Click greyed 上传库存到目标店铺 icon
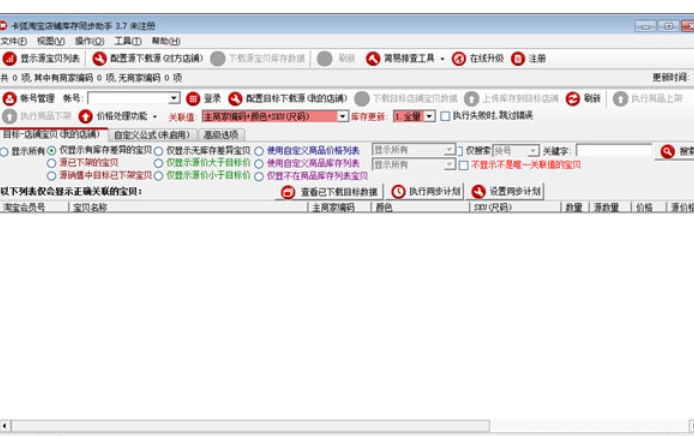 tap(471, 98)
